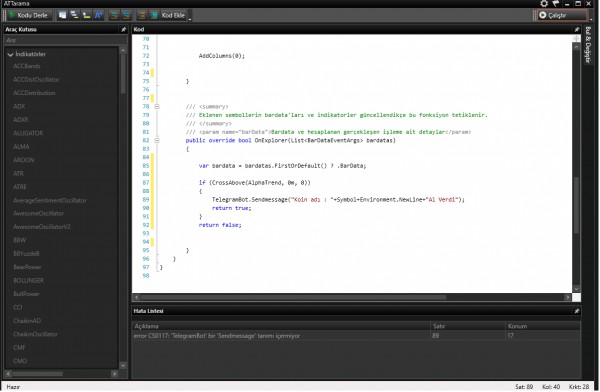This screenshot has height=392, width=600.
Task: Click the editor split handle above scrollbar
Action: click(x=576, y=38)
